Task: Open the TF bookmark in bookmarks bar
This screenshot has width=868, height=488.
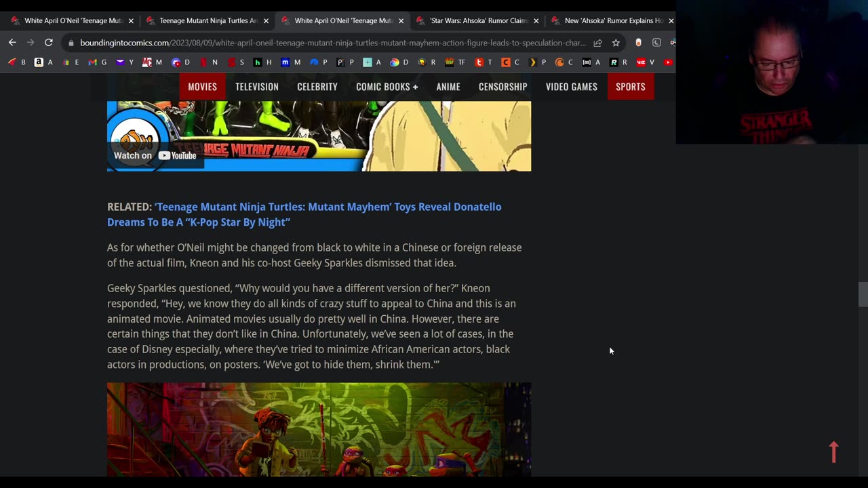Action: coord(454,62)
